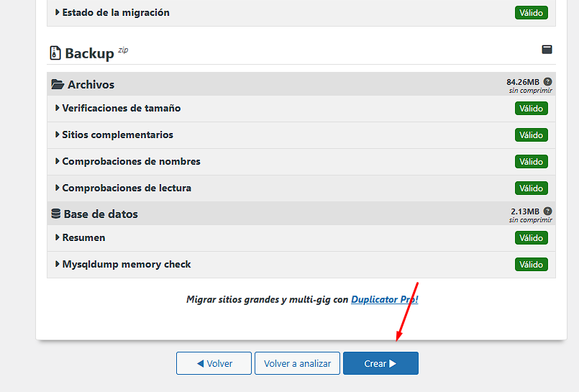Expand Comprobaciones de lectura row

click(x=127, y=188)
